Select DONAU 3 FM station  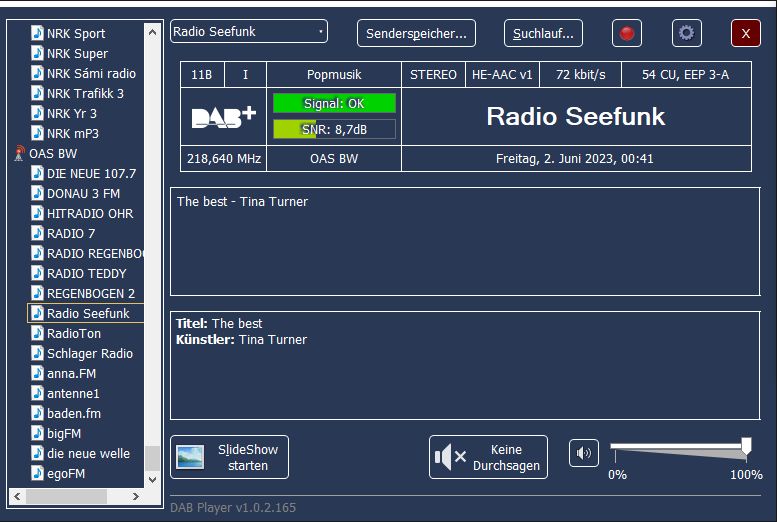coord(83,194)
